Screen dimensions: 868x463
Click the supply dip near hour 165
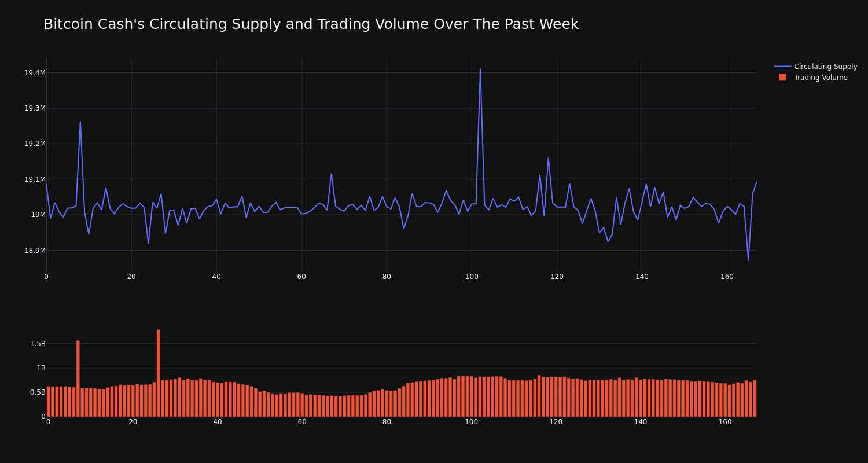(748, 260)
